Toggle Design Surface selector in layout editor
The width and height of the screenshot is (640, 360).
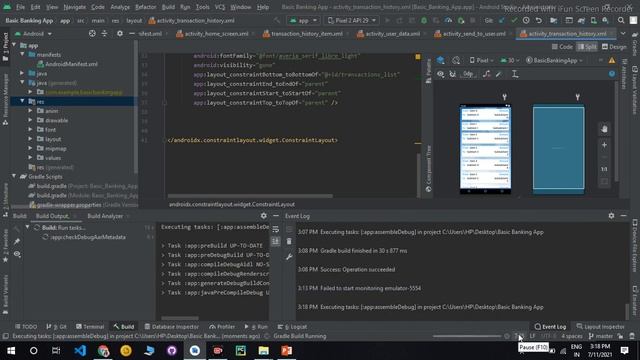coord(440,60)
